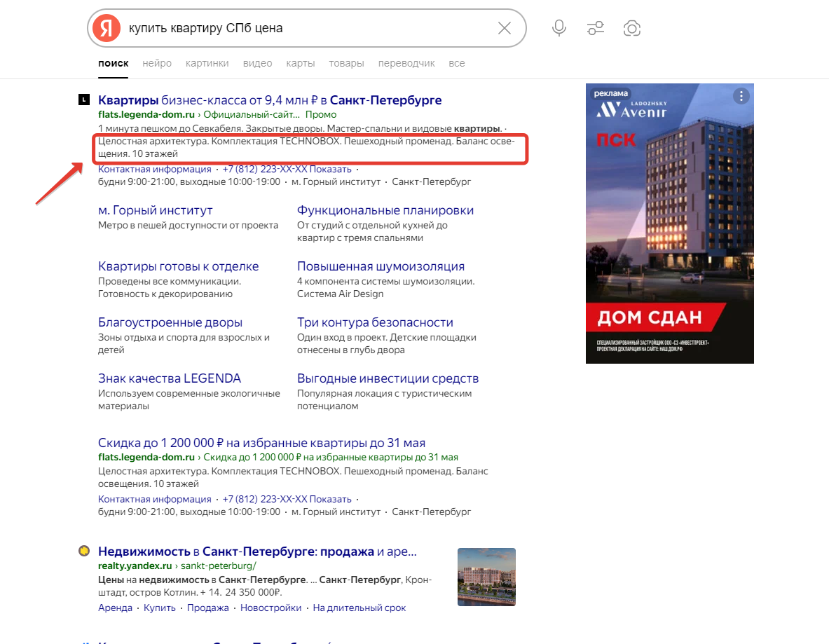Expand the 'все' services tab

[457, 63]
